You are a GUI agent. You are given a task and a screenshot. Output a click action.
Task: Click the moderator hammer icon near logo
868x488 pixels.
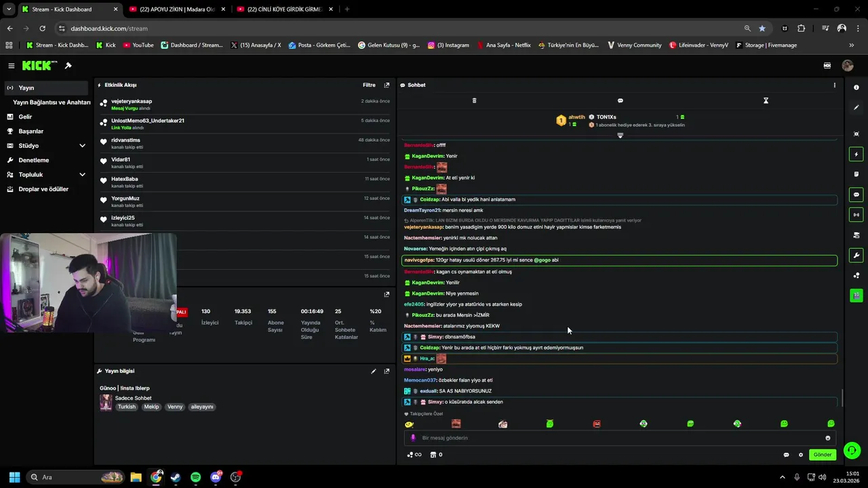point(68,66)
